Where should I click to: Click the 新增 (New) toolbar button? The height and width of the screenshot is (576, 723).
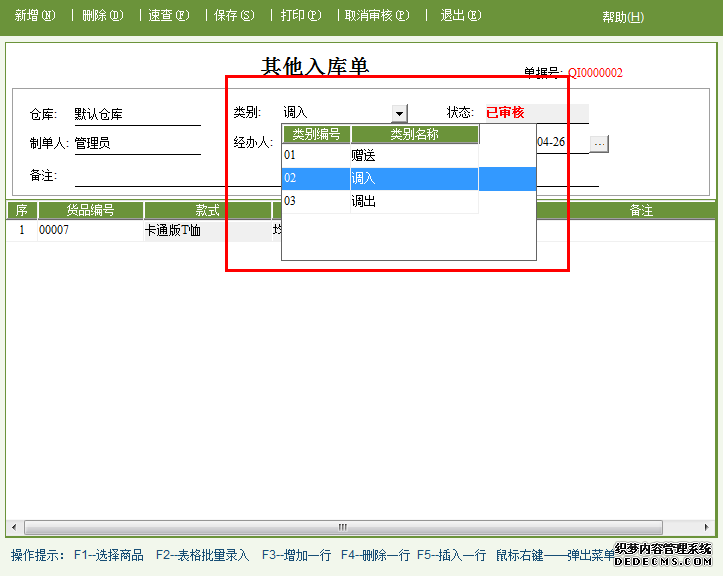pyautogui.click(x=35, y=16)
